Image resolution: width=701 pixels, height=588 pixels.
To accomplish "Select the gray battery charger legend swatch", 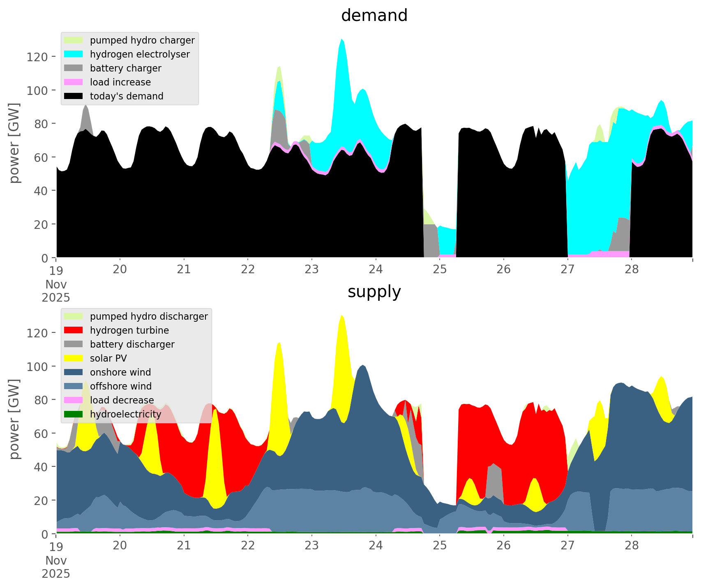I will (x=74, y=68).
